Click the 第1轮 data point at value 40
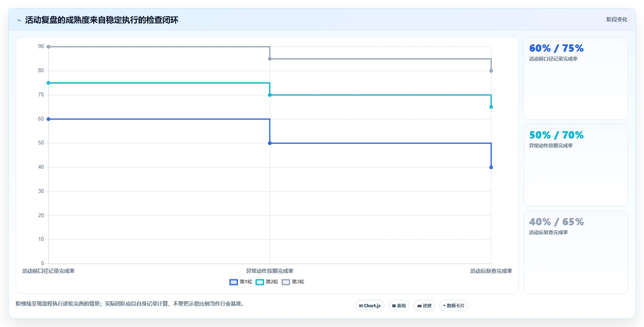Viewport: 644px width, 327px height. point(491,167)
